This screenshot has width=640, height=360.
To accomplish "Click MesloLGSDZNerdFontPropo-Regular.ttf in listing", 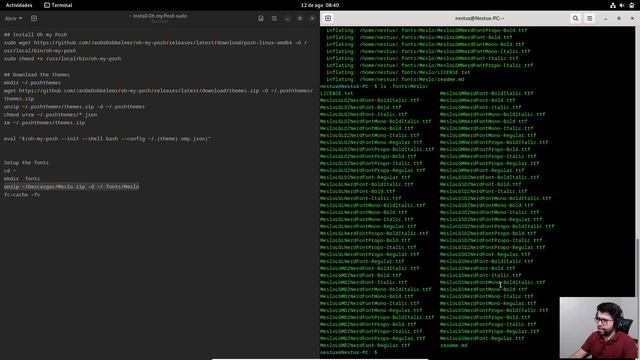I will [492, 247].
